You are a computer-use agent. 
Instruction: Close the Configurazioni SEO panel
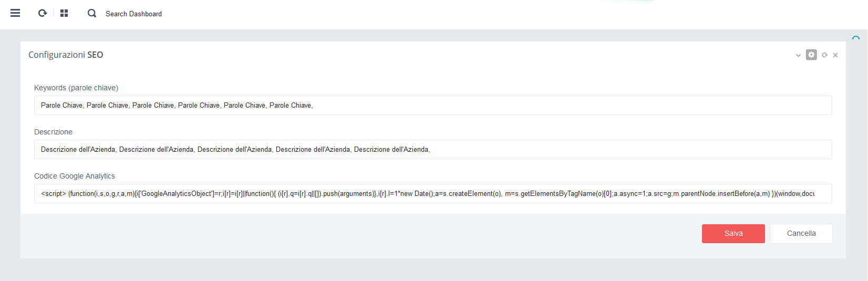pyautogui.click(x=835, y=55)
